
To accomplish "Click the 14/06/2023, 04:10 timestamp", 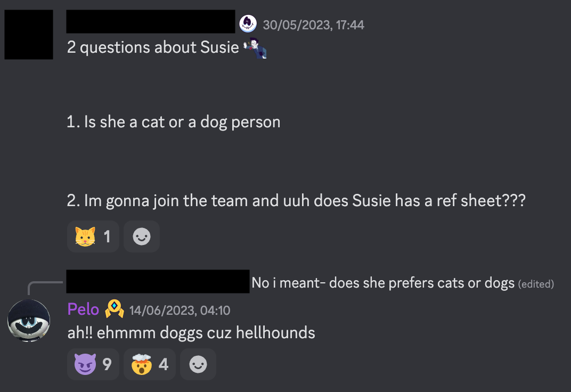I will point(180,309).
